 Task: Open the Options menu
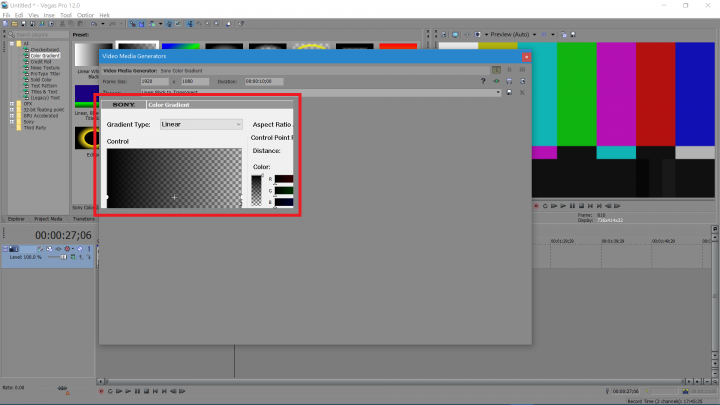85,15
